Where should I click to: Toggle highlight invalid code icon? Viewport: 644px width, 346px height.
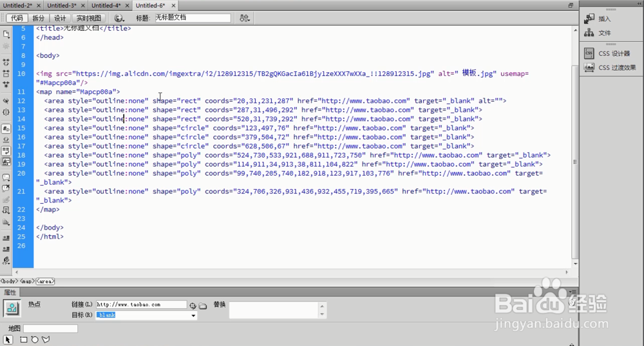click(6, 140)
